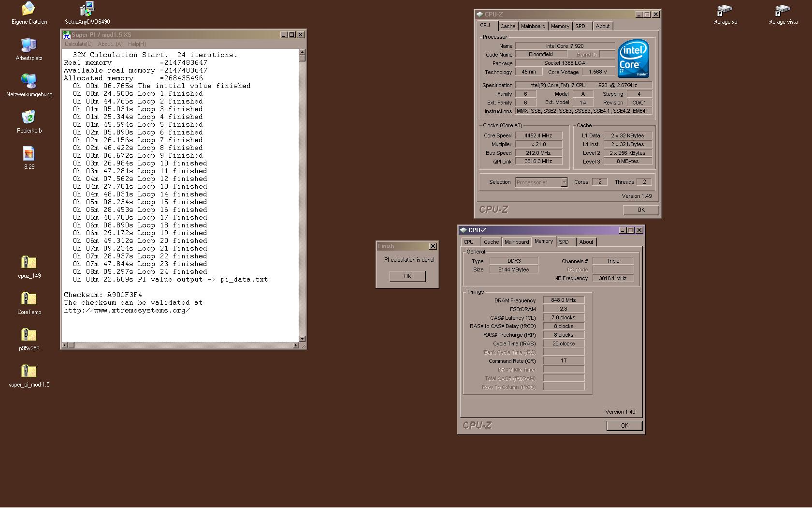Click the CAS# Latency value 7.0 clocks
Screen dimensions: 812x508
[x=564, y=317]
